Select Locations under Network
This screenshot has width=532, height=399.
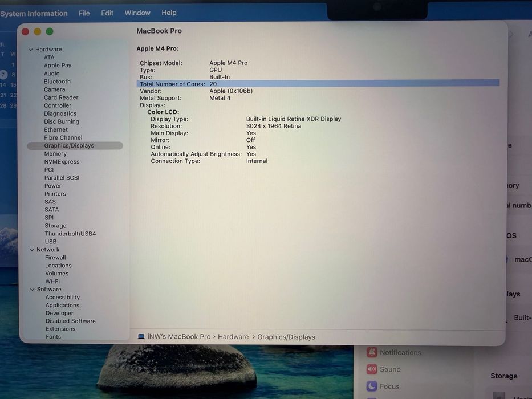click(x=58, y=265)
